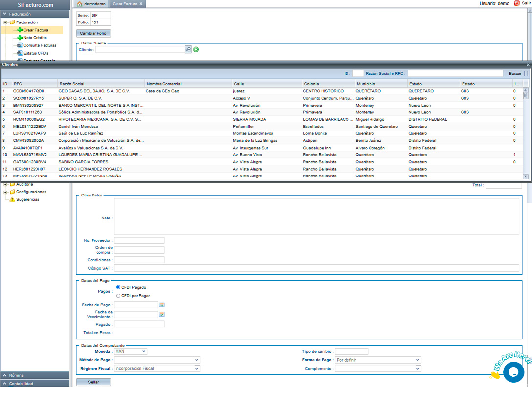Click the Buscar button in Clientes

point(515,73)
